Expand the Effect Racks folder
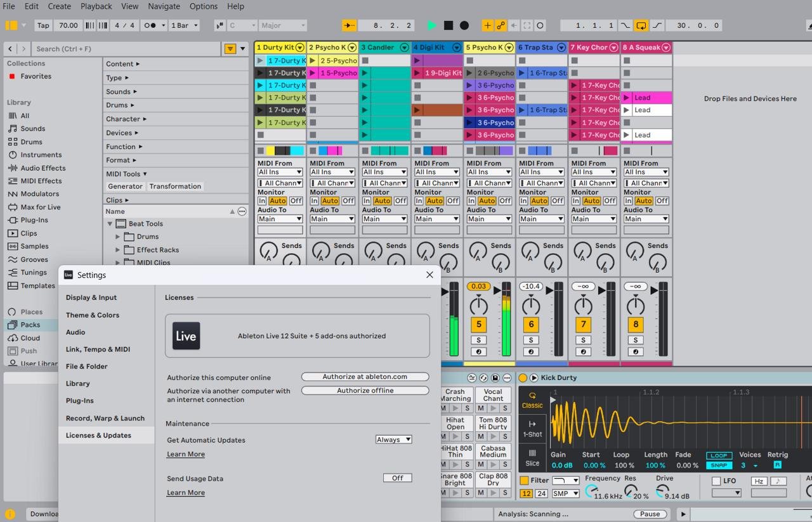 118,250
